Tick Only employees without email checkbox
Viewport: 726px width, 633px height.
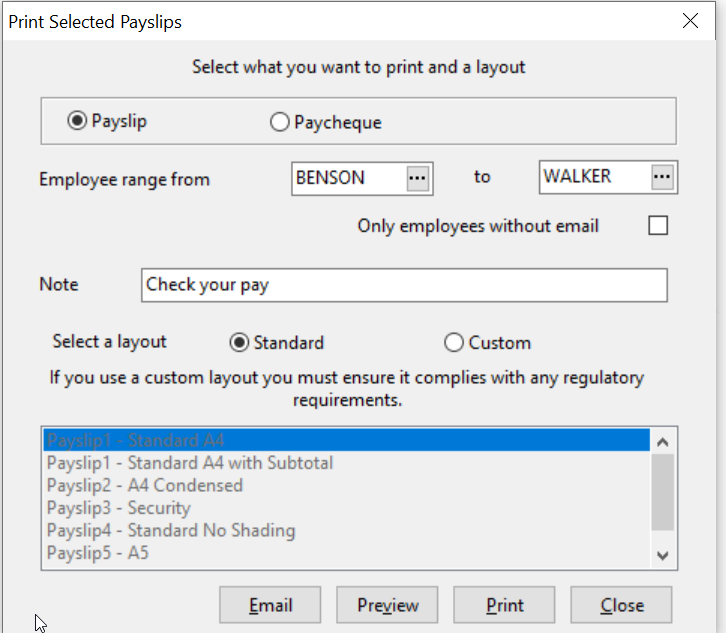point(658,226)
